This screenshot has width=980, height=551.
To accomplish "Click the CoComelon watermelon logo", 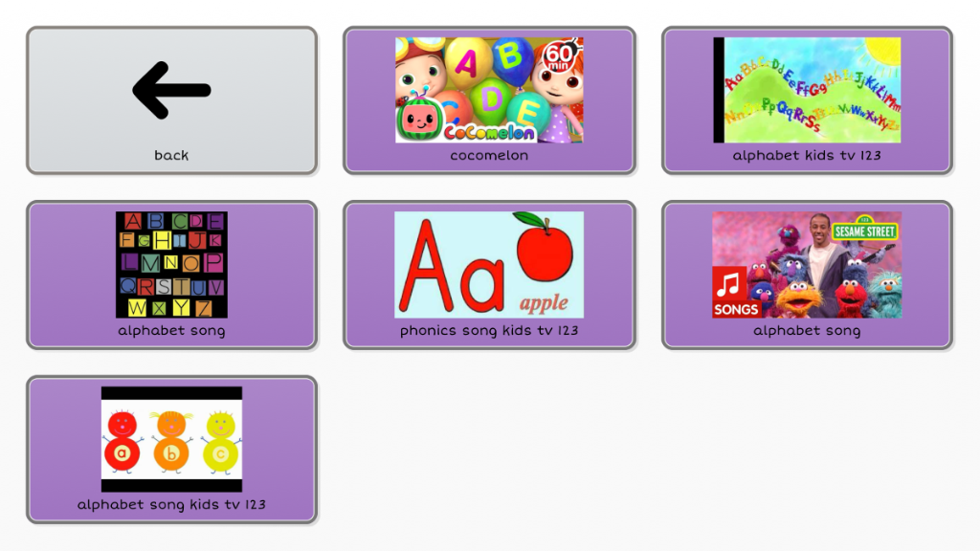I will pos(419,120).
